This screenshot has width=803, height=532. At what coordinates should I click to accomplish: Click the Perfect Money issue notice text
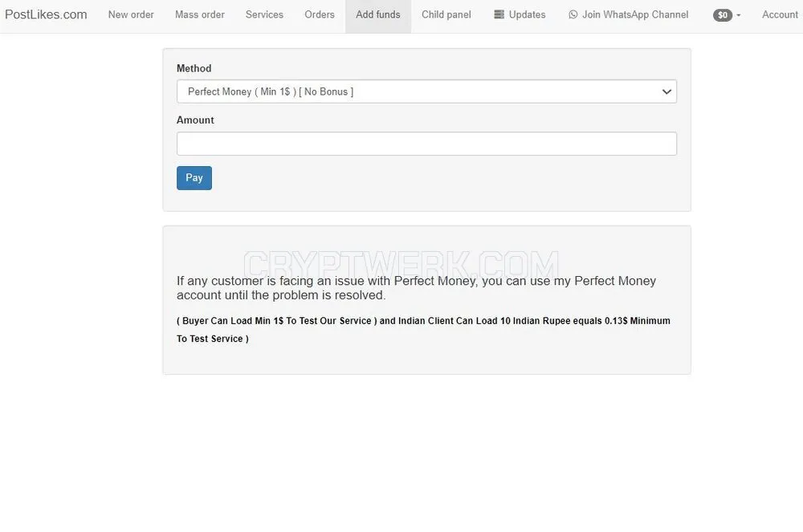(x=416, y=288)
